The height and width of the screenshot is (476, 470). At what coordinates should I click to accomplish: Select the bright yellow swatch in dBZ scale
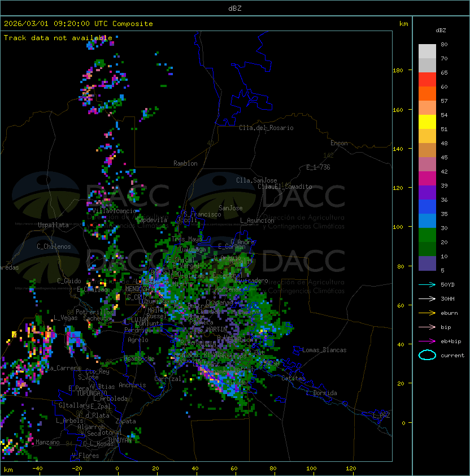427,122
